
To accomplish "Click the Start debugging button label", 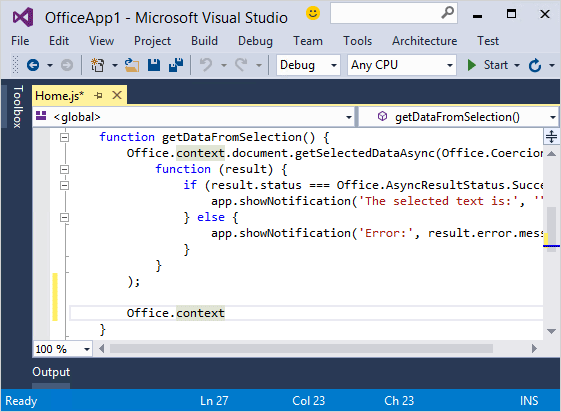I will 496,65.
